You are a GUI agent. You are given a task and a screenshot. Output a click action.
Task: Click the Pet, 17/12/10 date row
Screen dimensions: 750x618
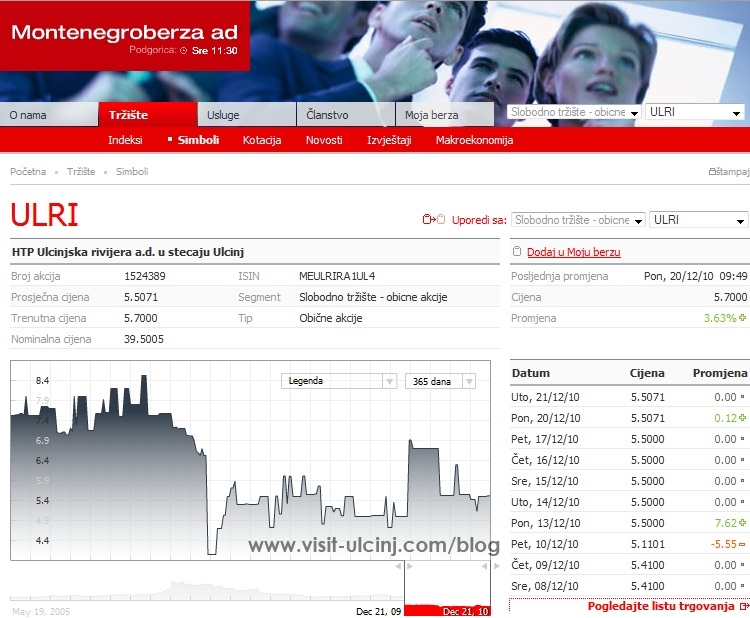629,439
